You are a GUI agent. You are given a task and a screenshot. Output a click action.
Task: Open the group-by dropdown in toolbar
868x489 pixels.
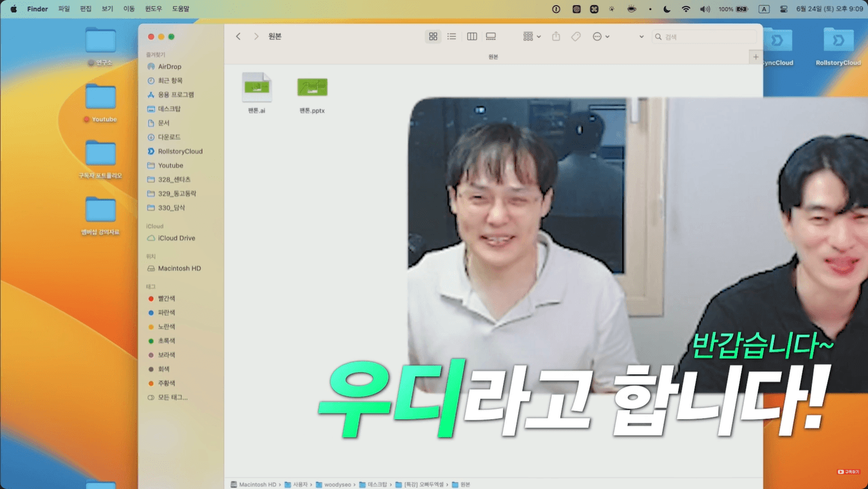point(532,37)
